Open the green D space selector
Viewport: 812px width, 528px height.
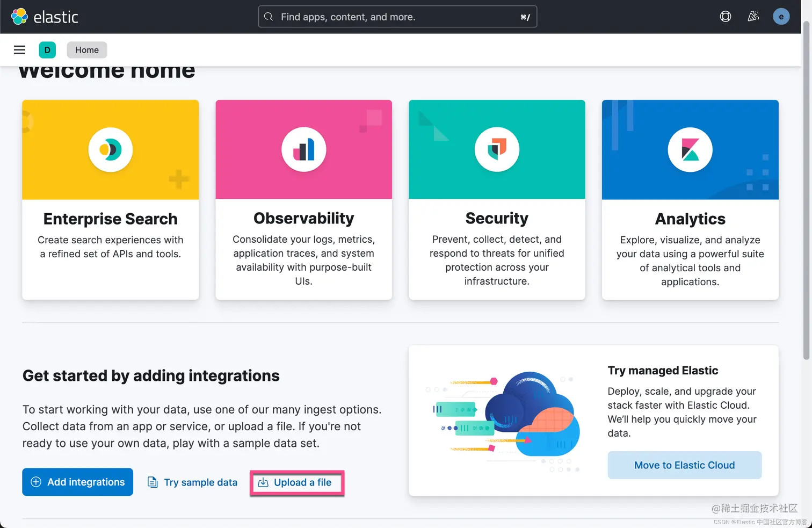point(47,50)
